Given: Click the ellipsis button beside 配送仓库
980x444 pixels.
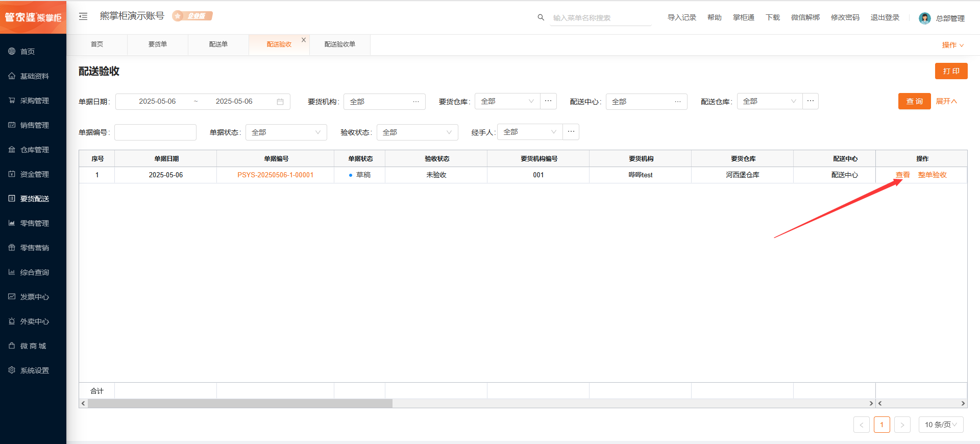Looking at the screenshot, I should [810, 101].
